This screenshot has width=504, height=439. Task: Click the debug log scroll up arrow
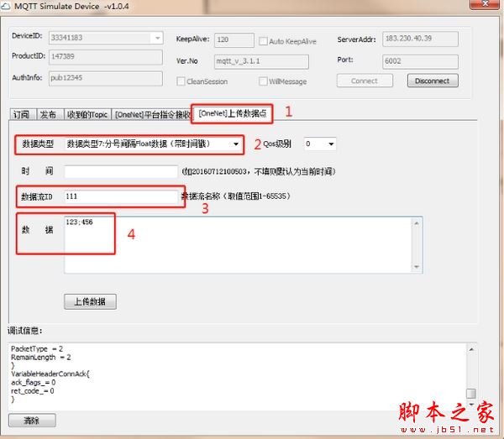(471, 349)
